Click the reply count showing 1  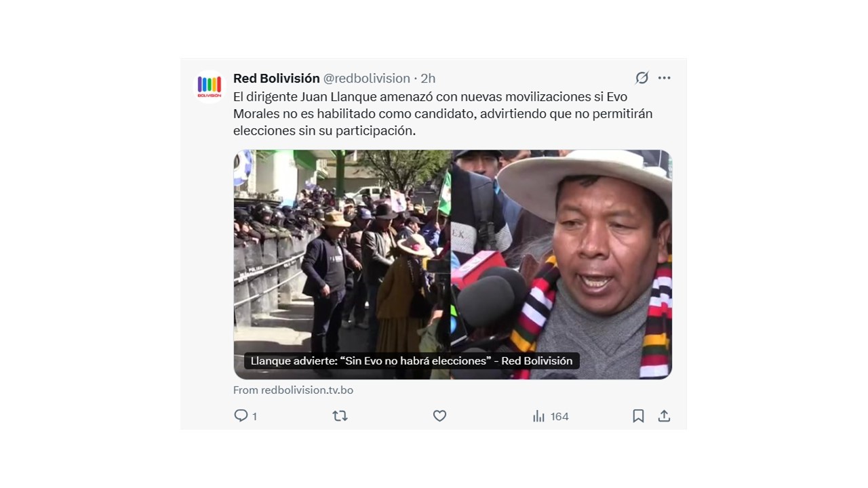pos(254,416)
